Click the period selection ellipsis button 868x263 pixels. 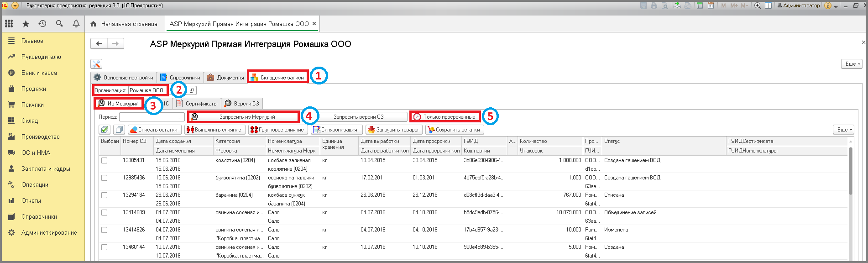[x=180, y=117]
